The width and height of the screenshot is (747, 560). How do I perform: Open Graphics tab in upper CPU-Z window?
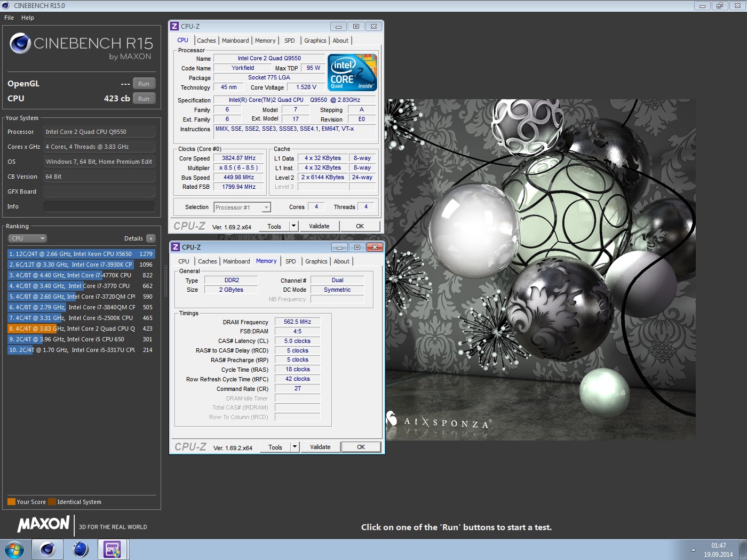pos(315,41)
